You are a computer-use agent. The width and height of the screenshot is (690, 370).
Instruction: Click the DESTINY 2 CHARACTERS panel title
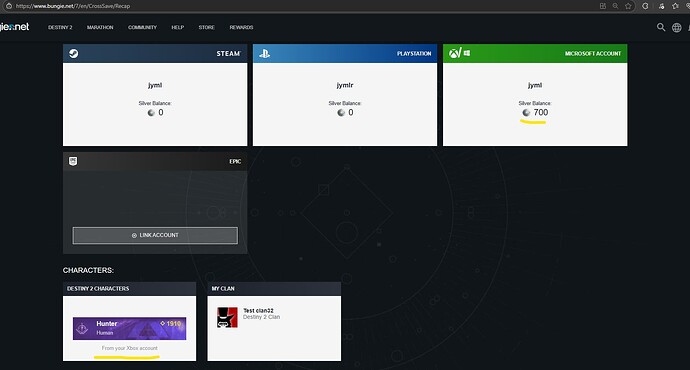pyautogui.click(x=98, y=289)
